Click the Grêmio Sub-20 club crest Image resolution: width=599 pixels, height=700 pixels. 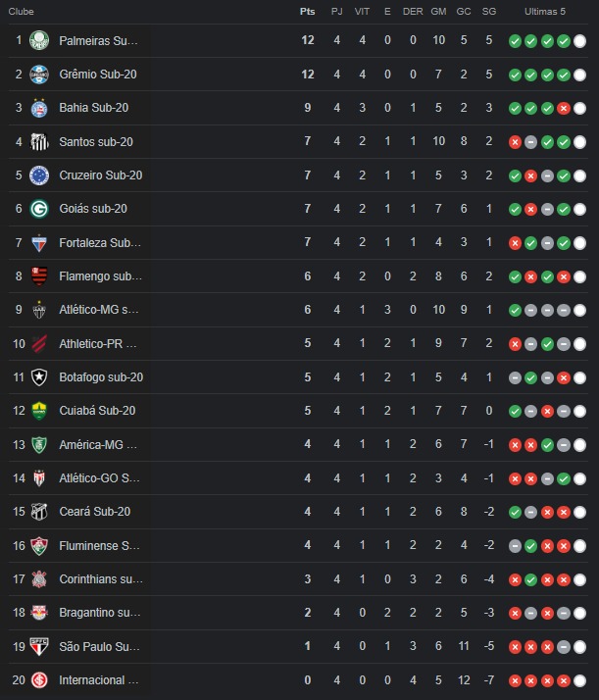click(x=39, y=75)
